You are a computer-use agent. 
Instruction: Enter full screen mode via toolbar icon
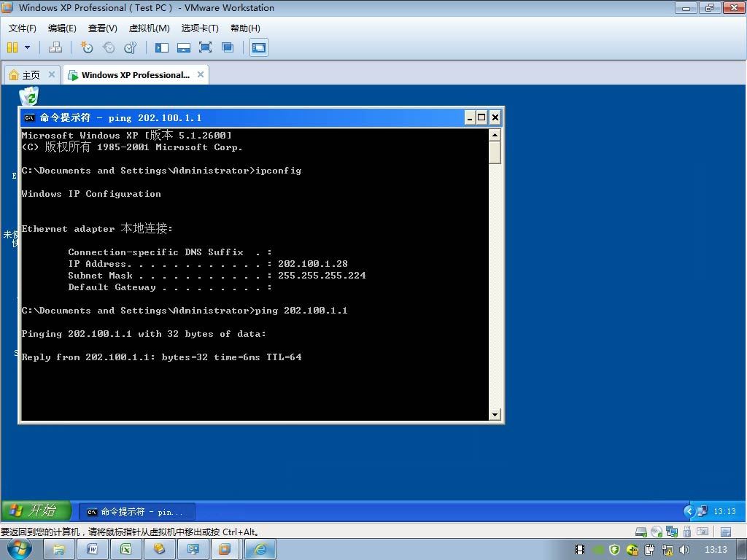pos(205,47)
